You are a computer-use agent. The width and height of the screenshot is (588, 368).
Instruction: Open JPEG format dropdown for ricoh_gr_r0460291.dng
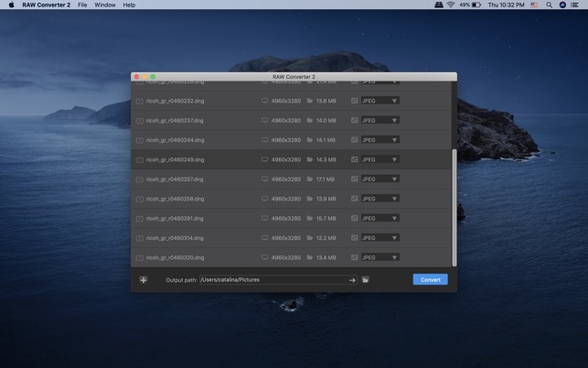[x=380, y=218]
